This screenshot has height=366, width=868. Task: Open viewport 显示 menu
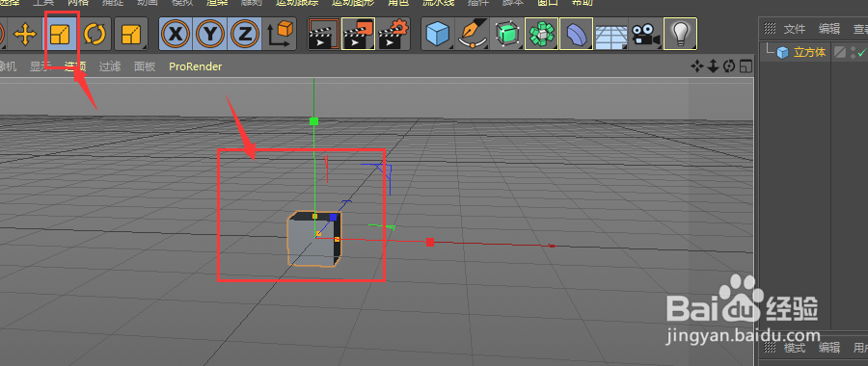click(x=40, y=66)
